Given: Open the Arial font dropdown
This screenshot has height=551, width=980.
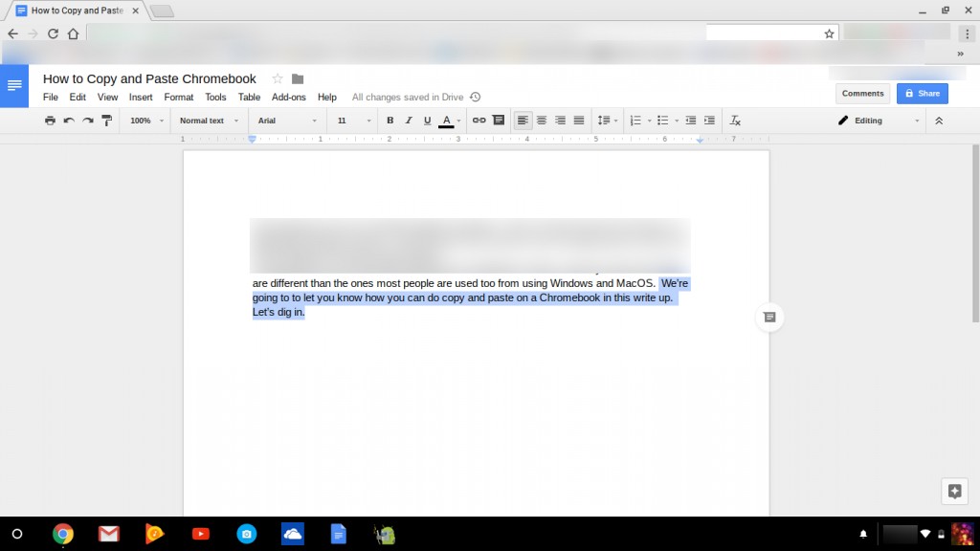Looking at the screenshot, I should pyautogui.click(x=287, y=121).
